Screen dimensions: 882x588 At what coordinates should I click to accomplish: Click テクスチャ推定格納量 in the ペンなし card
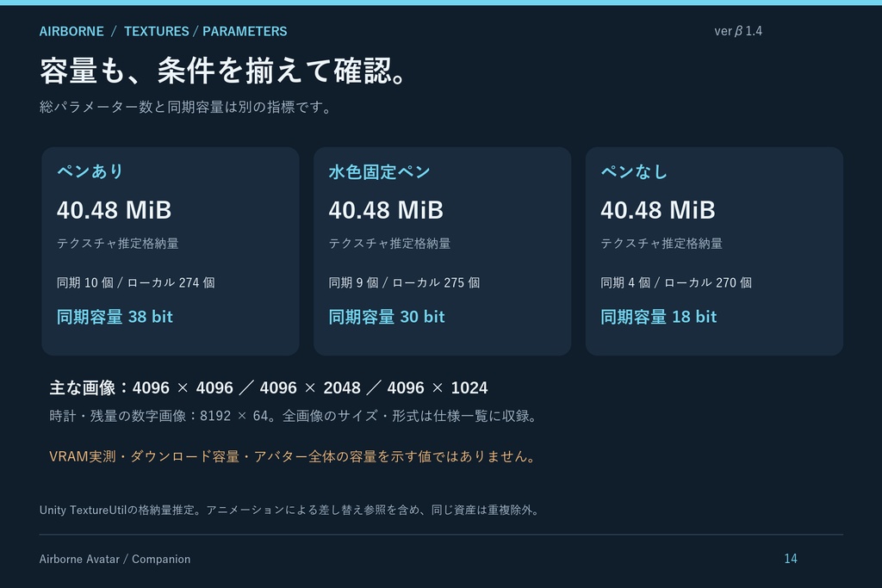click(661, 244)
